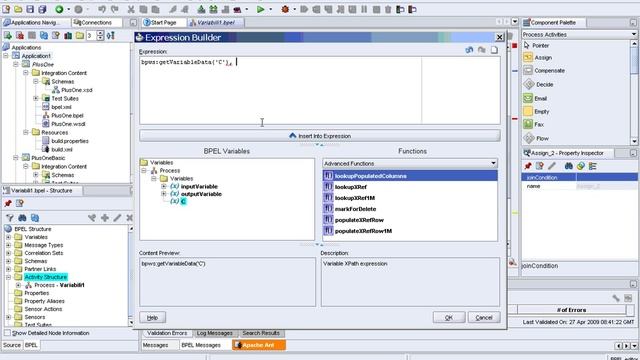Select the Assign activity in palette
The width and height of the screenshot is (640, 360).
(x=538, y=58)
